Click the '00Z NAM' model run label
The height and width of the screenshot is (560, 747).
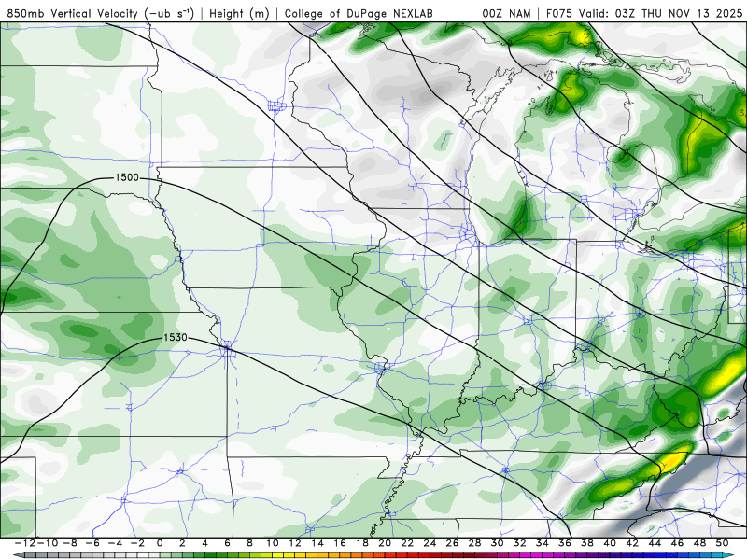[x=506, y=14]
